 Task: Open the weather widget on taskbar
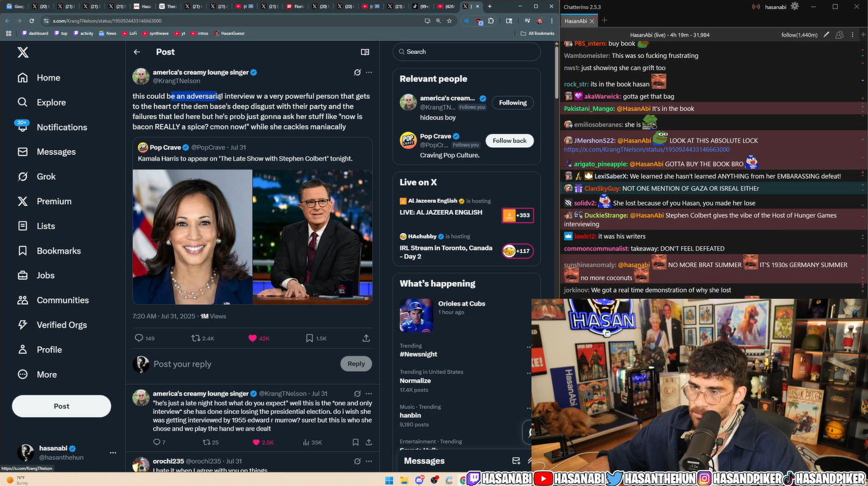17,480
